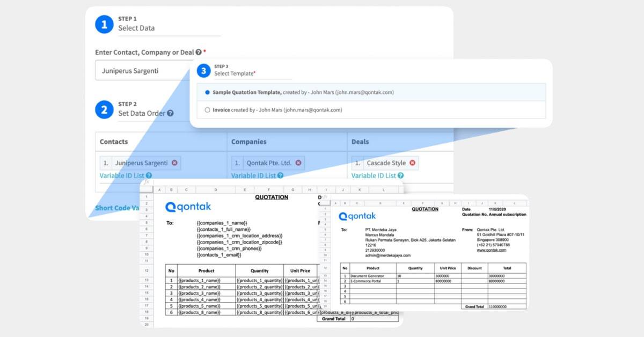Open www.qontak.com link in quotation sheet
The width and height of the screenshot is (644, 337).
(x=492, y=250)
